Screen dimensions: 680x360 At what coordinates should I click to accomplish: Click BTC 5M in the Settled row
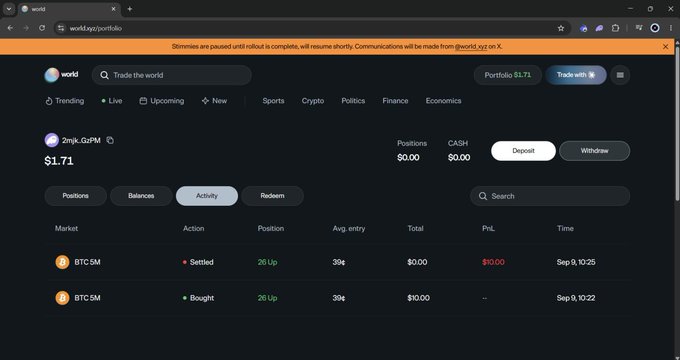pos(87,262)
